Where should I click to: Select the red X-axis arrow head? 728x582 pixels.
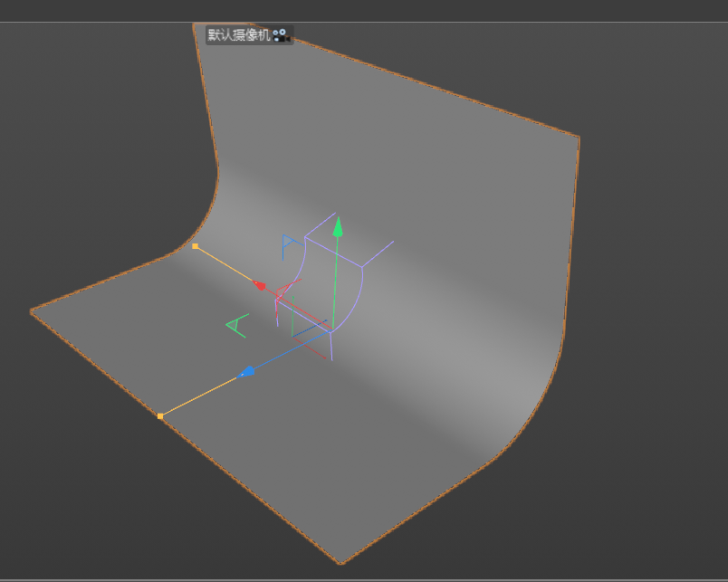click(260, 285)
